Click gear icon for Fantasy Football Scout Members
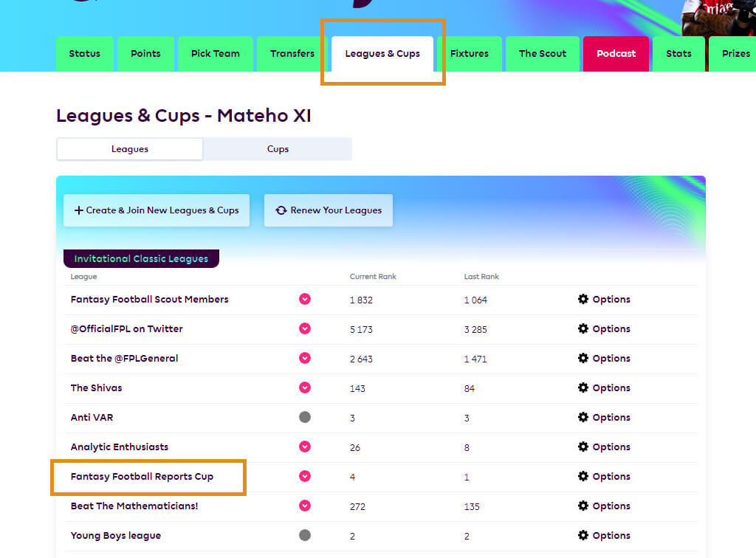Image resolution: width=756 pixels, height=558 pixels. click(x=583, y=299)
